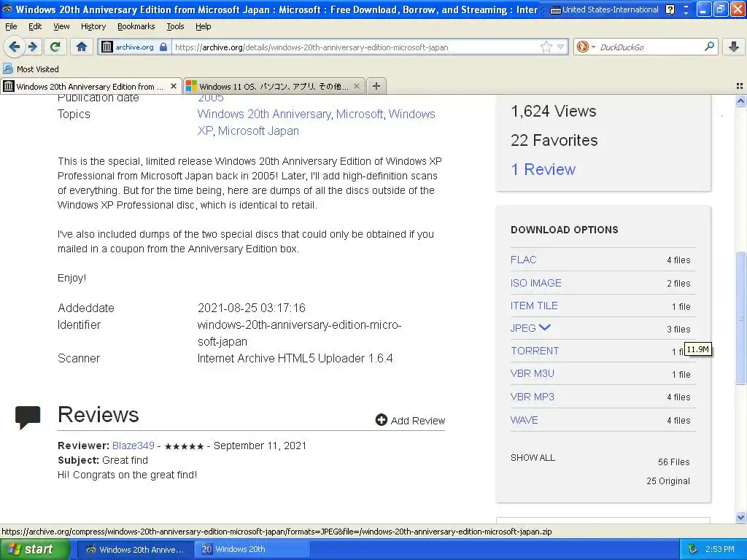This screenshot has width=747, height=560.
Task: Click the list all tabs icon
Action: (x=740, y=86)
